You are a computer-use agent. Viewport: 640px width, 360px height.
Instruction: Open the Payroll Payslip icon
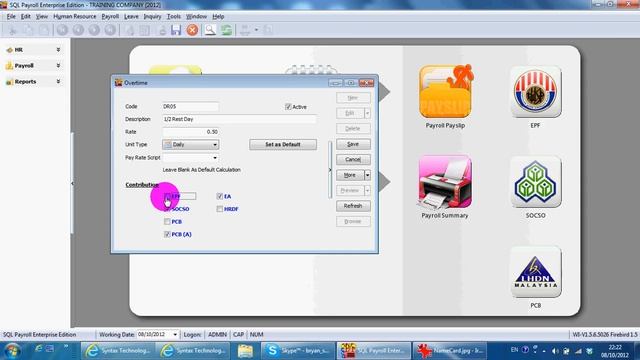pos(445,92)
